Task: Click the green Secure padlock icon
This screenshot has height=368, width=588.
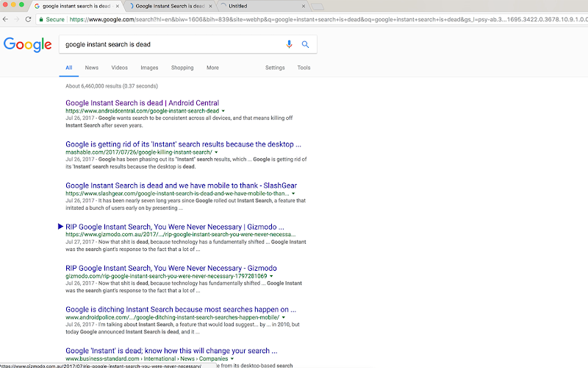Action: (41, 19)
